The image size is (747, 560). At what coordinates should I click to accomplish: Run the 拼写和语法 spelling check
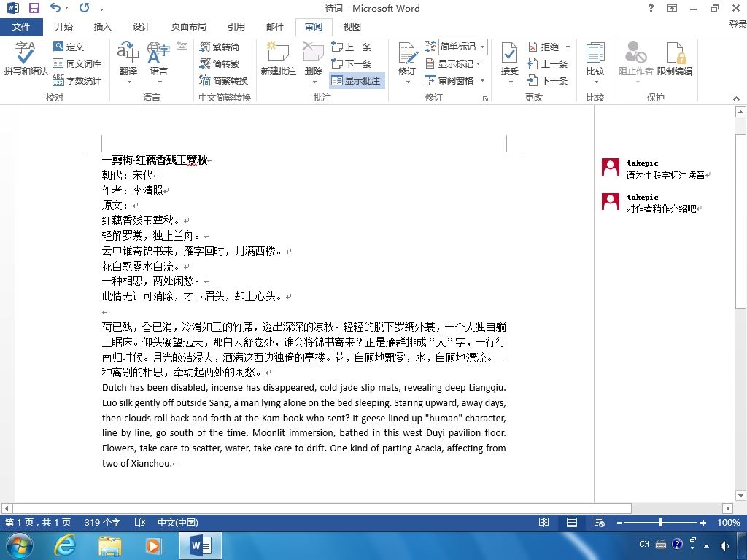click(x=26, y=59)
